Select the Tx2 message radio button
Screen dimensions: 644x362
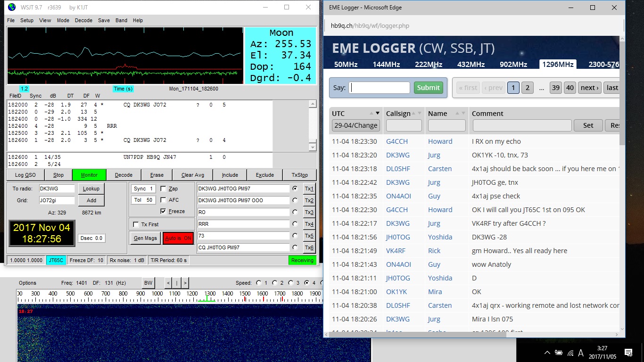pos(295,200)
